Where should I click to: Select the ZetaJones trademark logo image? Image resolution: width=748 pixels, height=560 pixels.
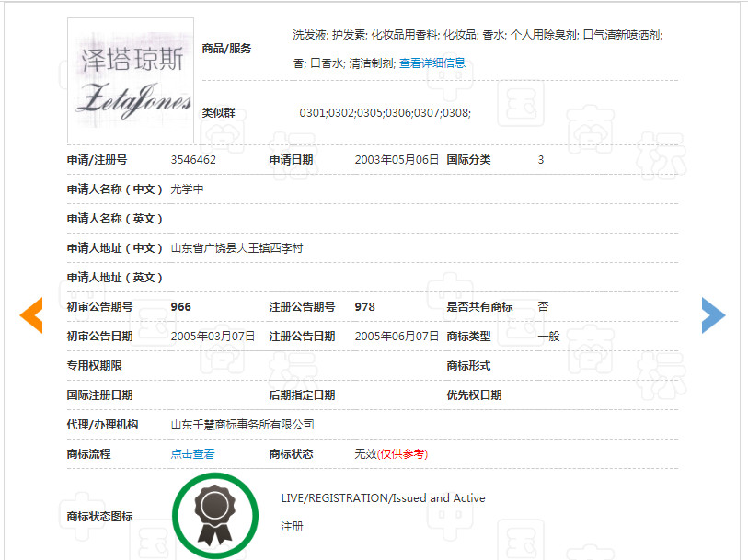pos(130,78)
